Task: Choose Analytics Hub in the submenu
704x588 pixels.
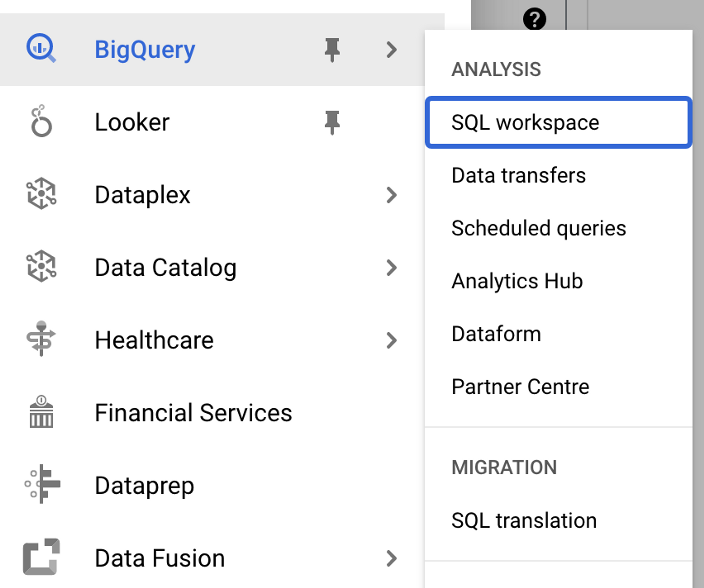Action: click(558, 281)
